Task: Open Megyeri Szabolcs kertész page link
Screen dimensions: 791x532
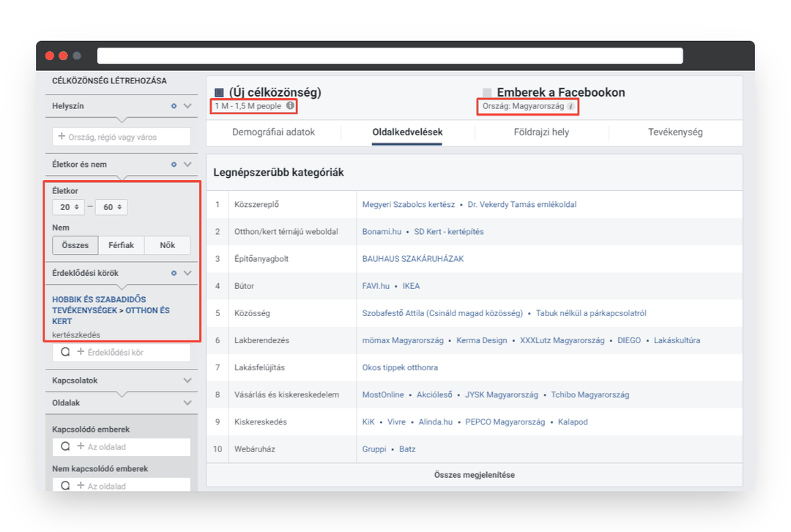Action: pos(409,204)
